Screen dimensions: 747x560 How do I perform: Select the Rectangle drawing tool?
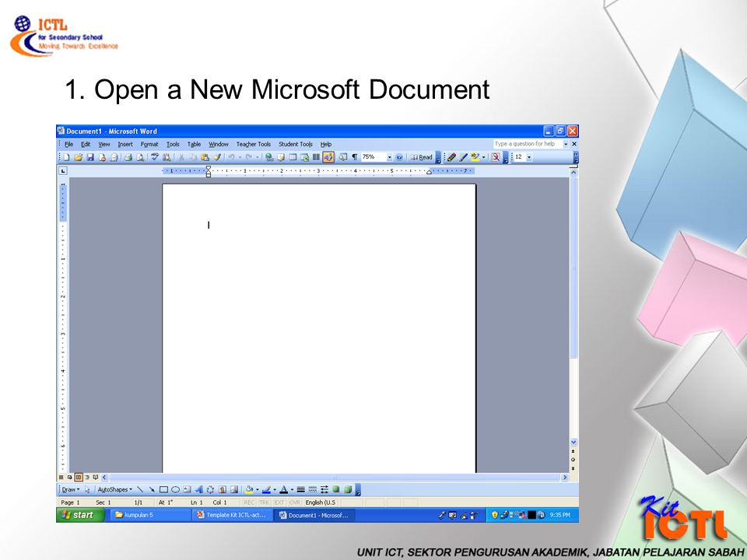click(163, 489)
